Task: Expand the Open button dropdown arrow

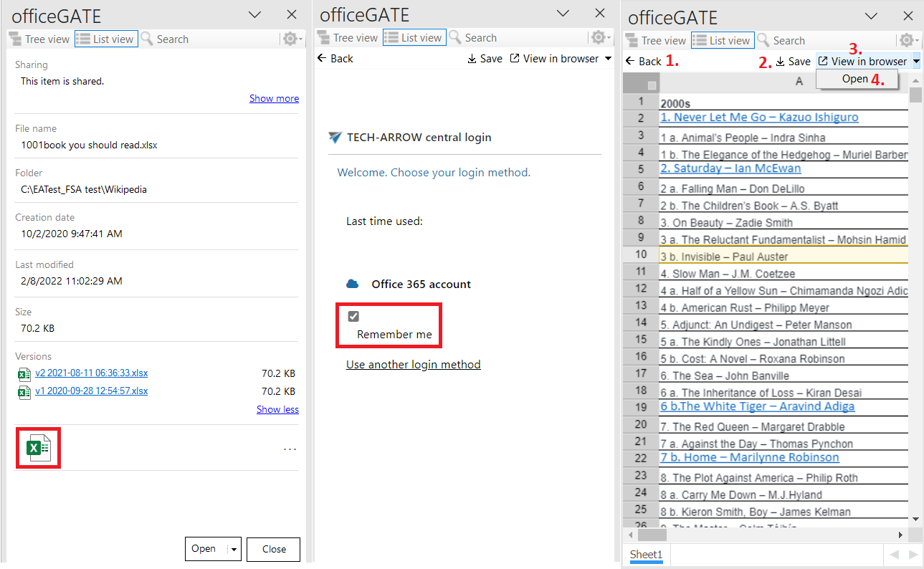Action: (x=234, y=549)
